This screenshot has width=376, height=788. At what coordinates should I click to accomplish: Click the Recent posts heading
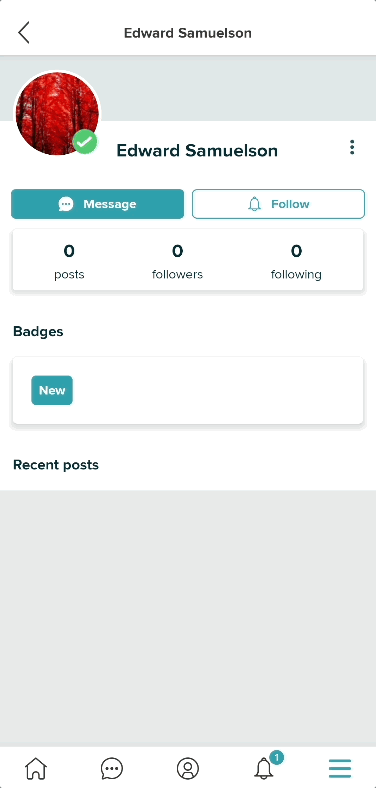coord(56,465)
